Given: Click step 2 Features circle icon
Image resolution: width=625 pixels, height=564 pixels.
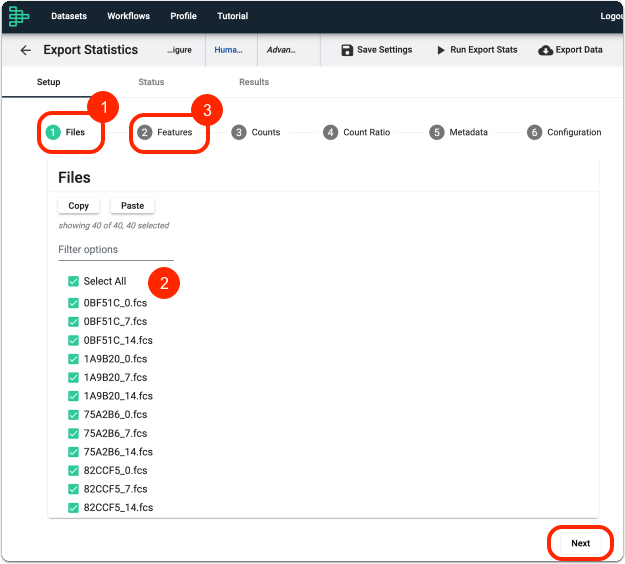Looking at the screenshot, I should click(145, 132).
